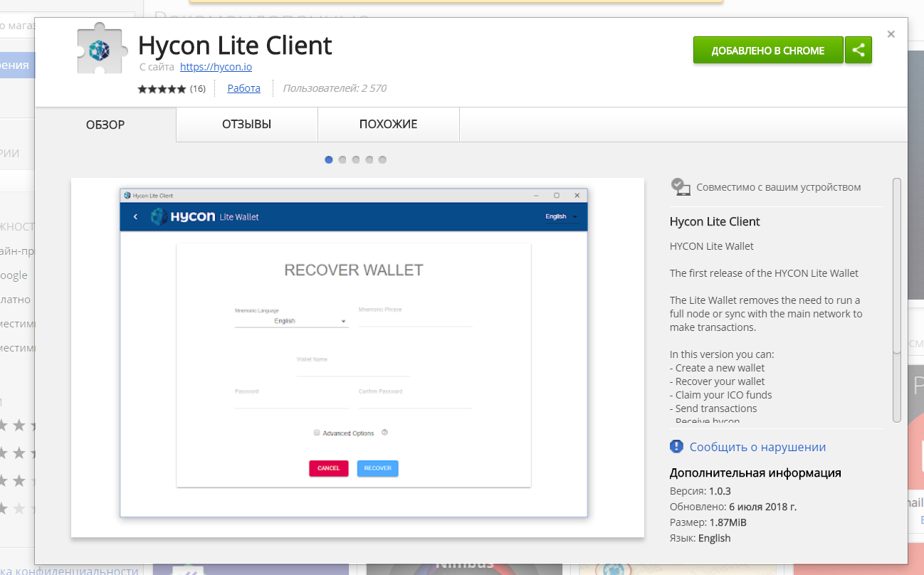Open the https://hycon.io website link
Screen dimensions: 924x575
pyautogui.click(x=216, y=67)
